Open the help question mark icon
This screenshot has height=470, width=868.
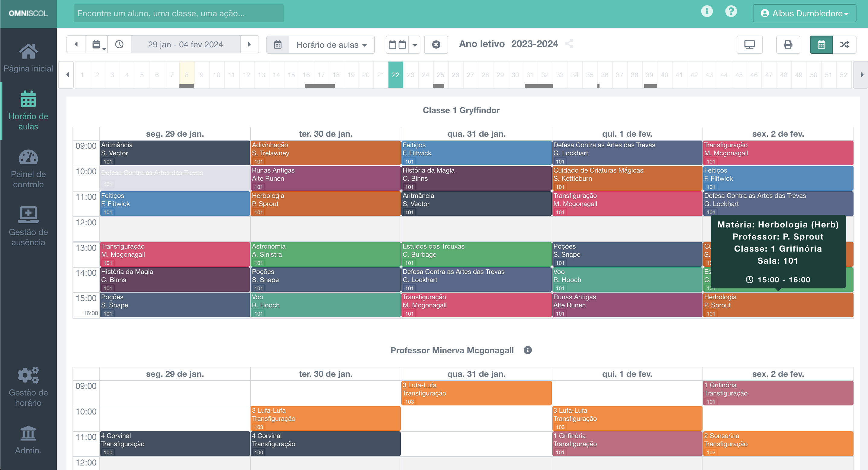click(731, 11)
